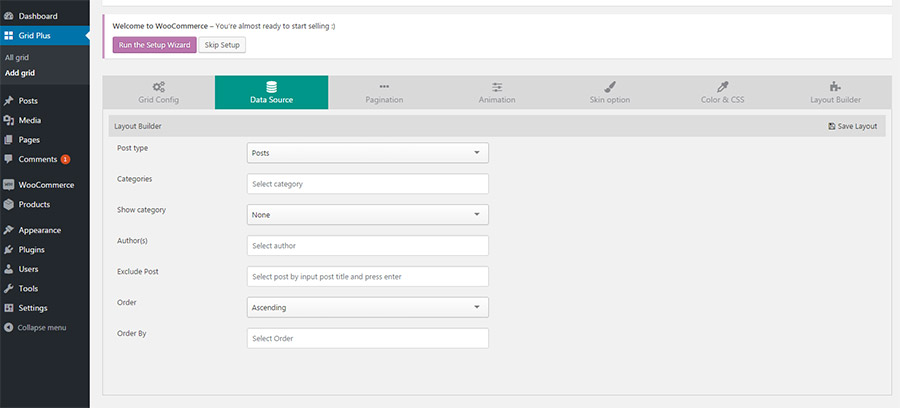Click the Color & CSS eyedropper icon
The width and height of the screenshot is (900, 408).
tap(723, 87)
